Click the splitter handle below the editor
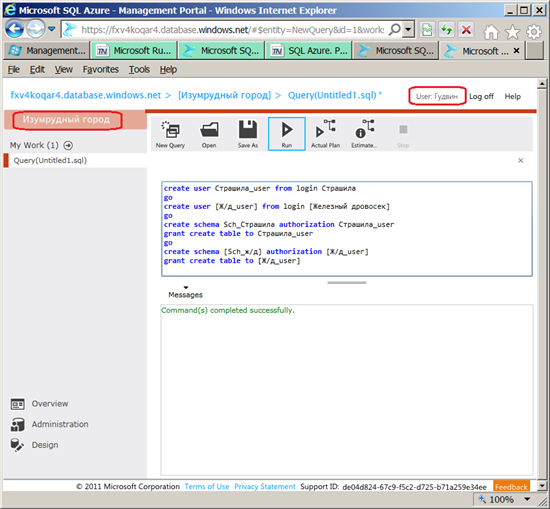 pyautogui.click(x=347, y=283)
